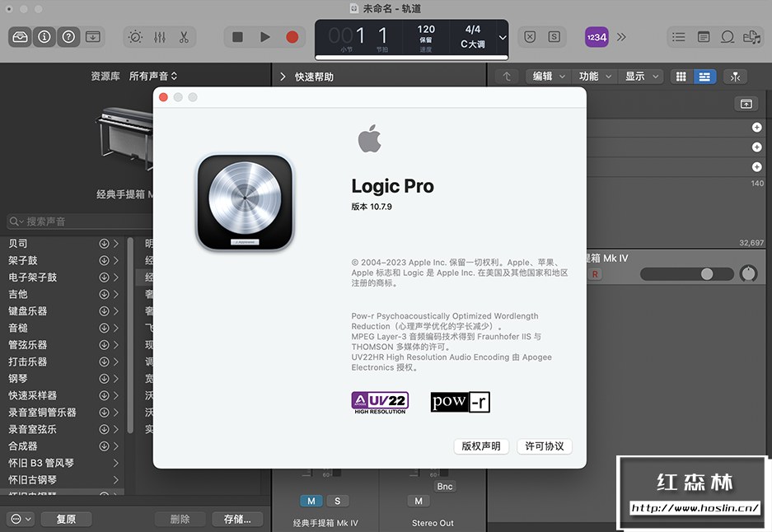Close the Logic Pro about dialog

coord(163,97)
